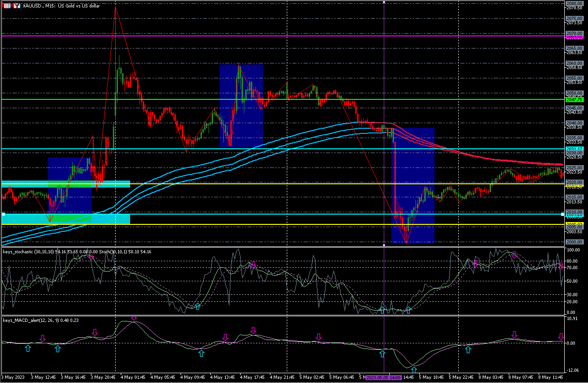The height and width of the screenshot is (383, 588).
Task: Click the green 2047.75 price label
Action: tap(574, 99)
